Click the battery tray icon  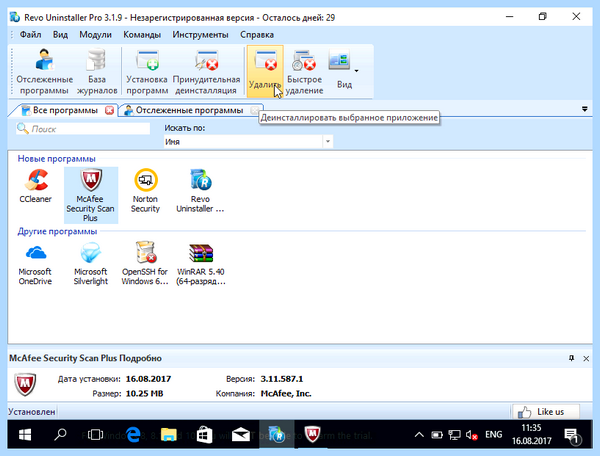437,435
